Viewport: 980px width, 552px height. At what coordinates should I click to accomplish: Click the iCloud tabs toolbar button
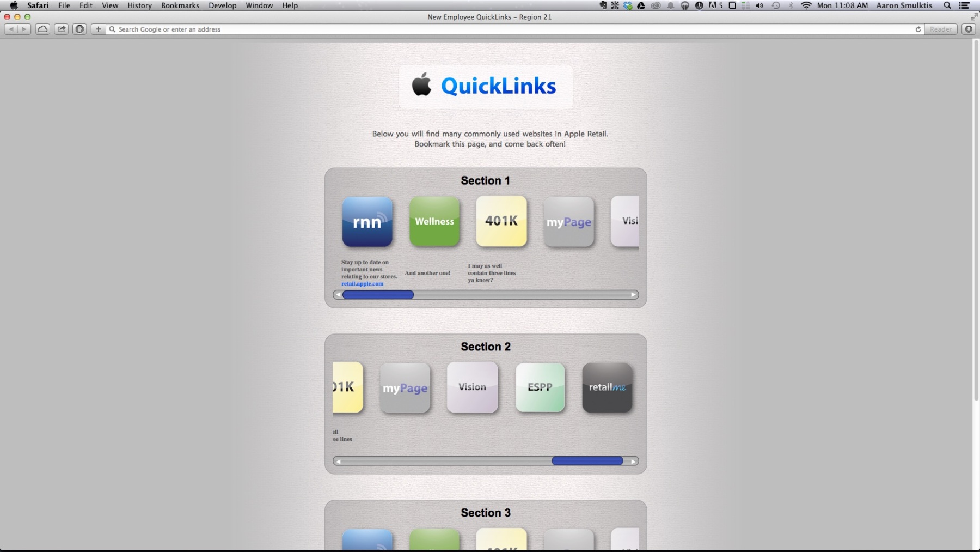click(x=42, y=29)
